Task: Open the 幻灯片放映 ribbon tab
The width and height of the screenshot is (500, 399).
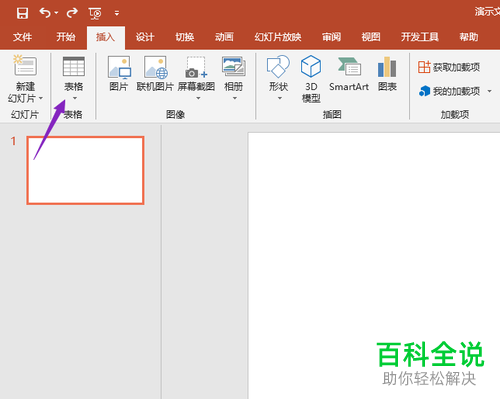Action: pyautogui.click(x=278, y=37)
